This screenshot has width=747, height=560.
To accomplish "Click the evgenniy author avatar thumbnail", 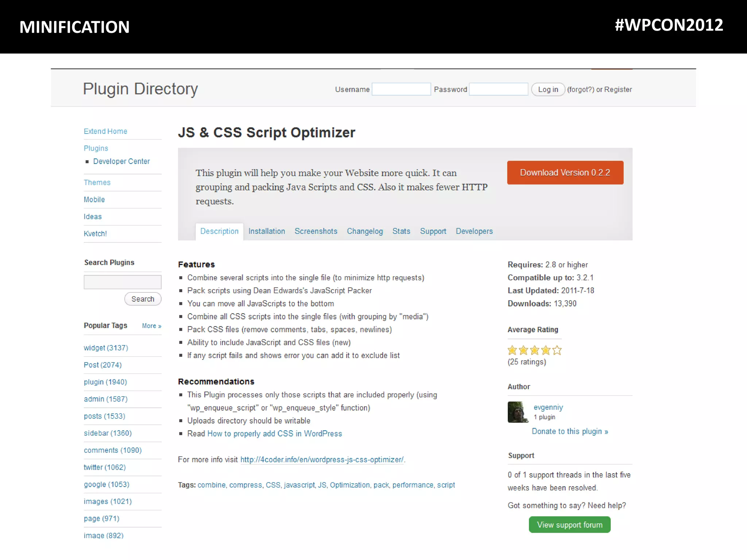I will 518,412.
